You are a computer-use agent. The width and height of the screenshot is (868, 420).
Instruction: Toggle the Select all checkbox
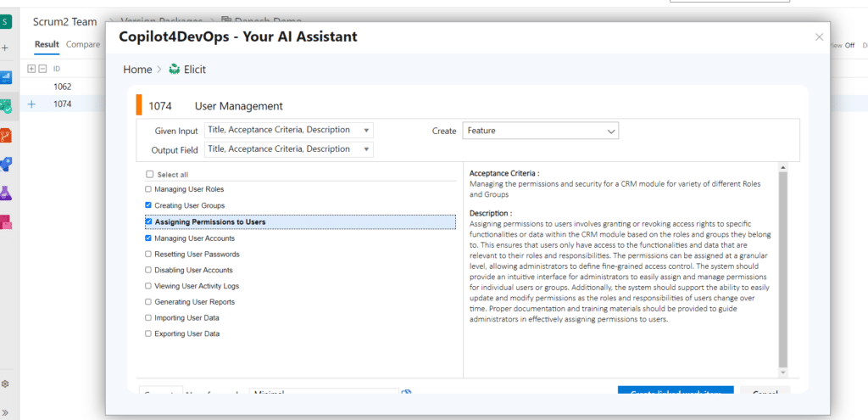click(x=149, y=174)
